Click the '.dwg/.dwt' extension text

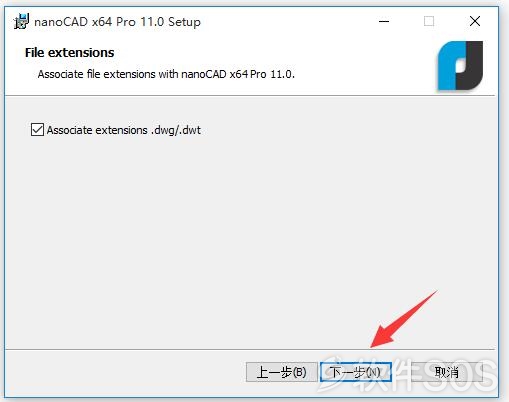(x=176, y=130)
